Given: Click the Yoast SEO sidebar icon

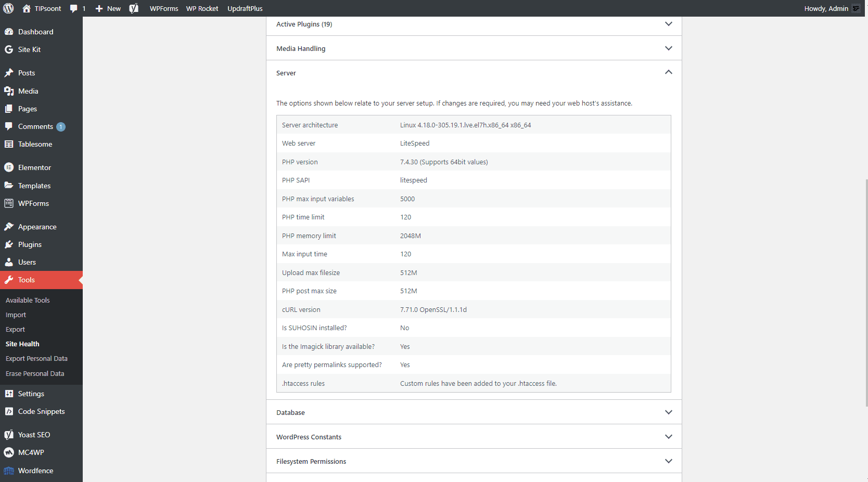Looking at the screenshot, I should coord(9,435).
